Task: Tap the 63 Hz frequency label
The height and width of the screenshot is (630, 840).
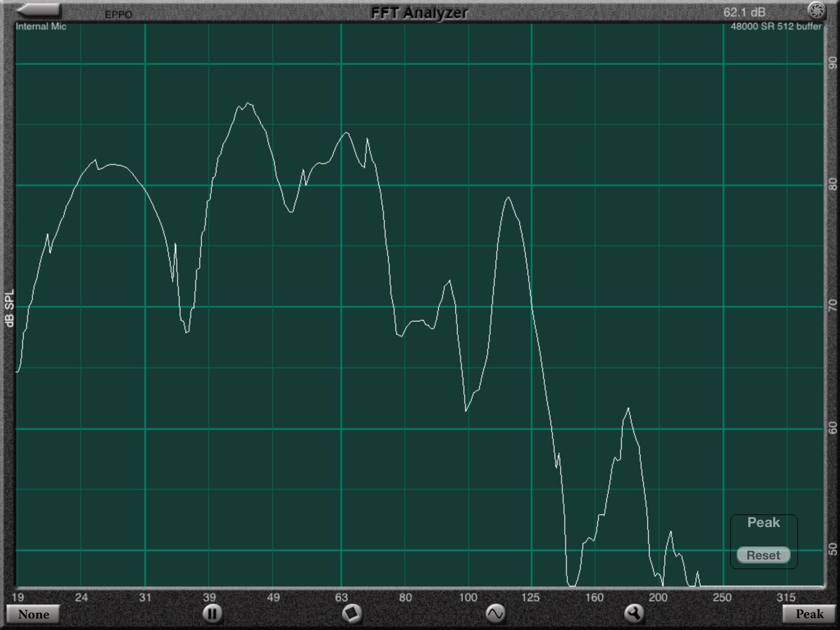Action: click(x=341, y=597)
